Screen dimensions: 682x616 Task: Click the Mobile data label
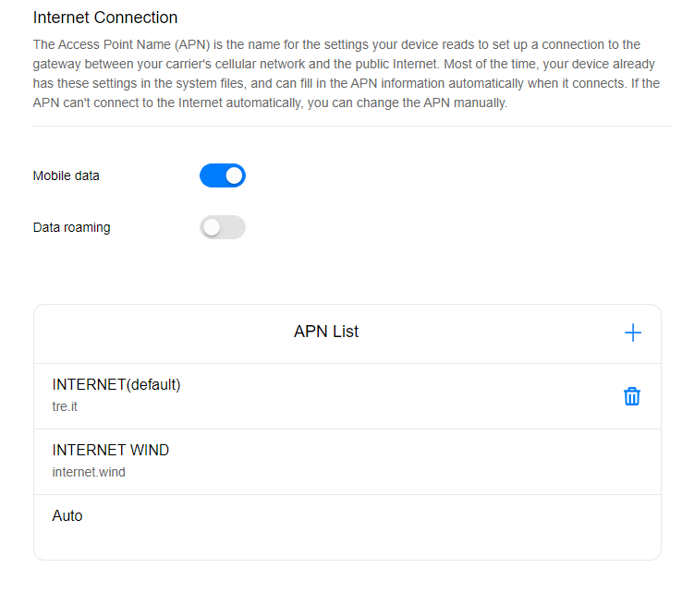(x=67, y=175)
